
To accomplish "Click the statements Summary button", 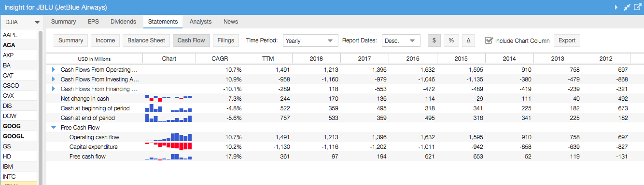I will 70,40.
